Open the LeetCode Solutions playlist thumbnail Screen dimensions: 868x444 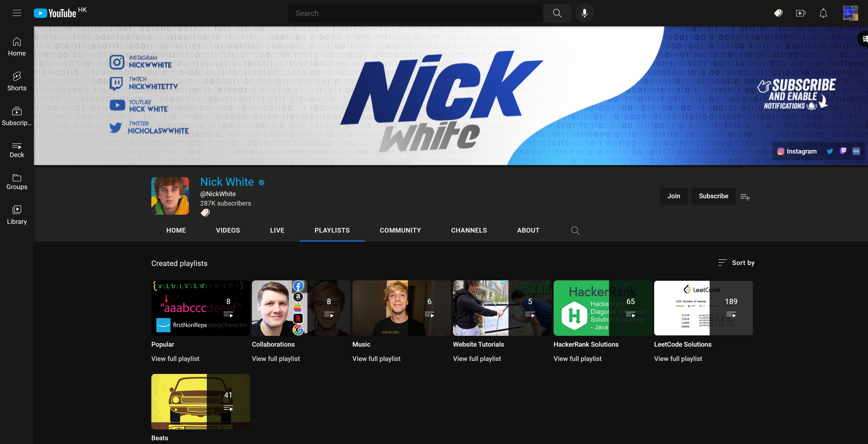pos(703,308)
